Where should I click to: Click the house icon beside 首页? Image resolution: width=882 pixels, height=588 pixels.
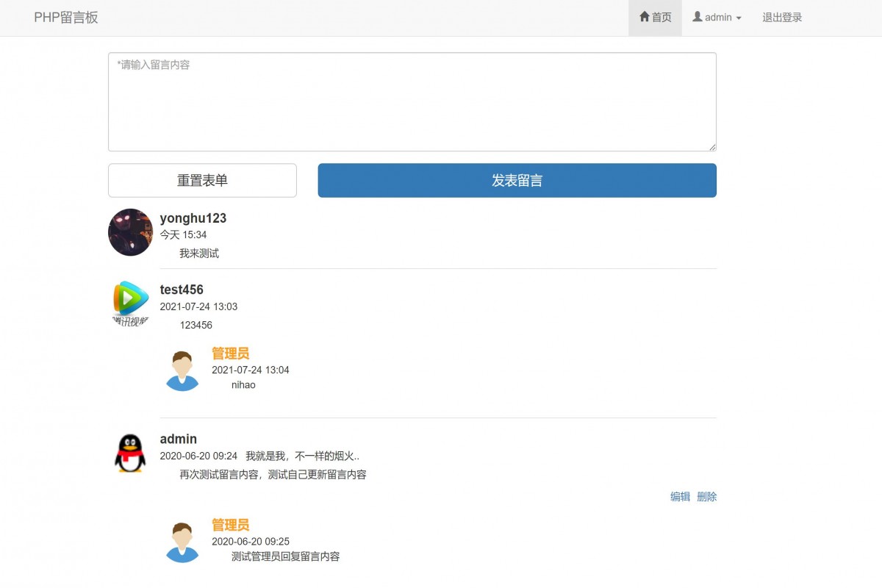pyautogui.click(x=643, y=17)
